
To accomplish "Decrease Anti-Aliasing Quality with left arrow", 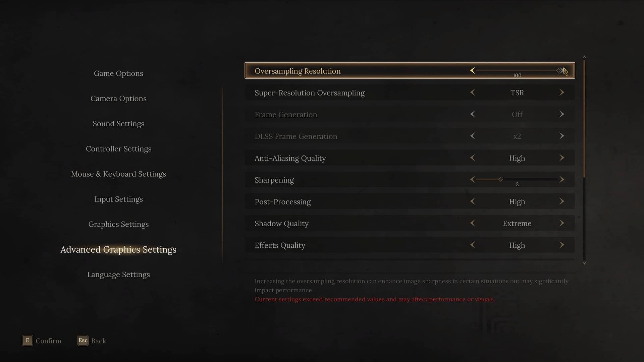I will 473,158.
